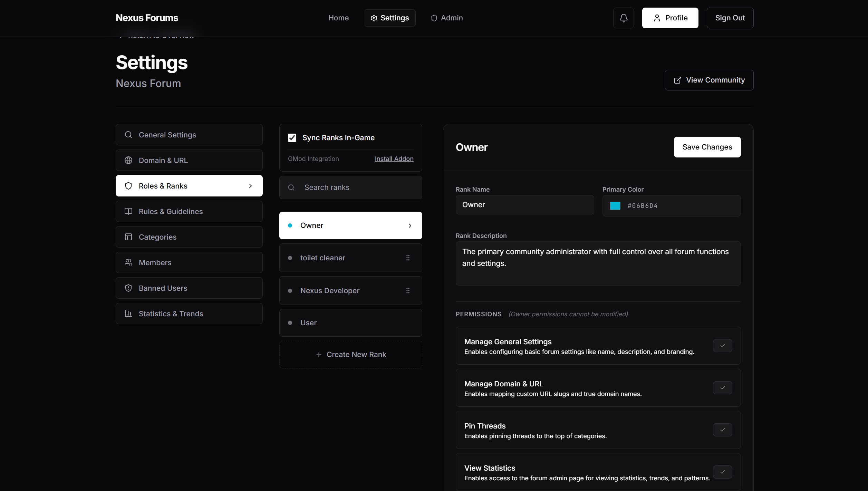Click the plus icon on Create New Rank

click(x=319, y=355)
